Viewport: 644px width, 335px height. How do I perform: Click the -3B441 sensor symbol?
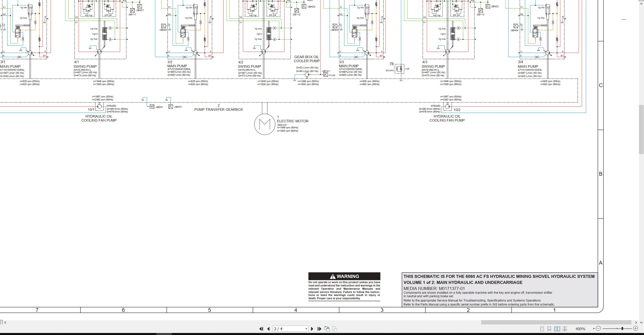(171, 107)
